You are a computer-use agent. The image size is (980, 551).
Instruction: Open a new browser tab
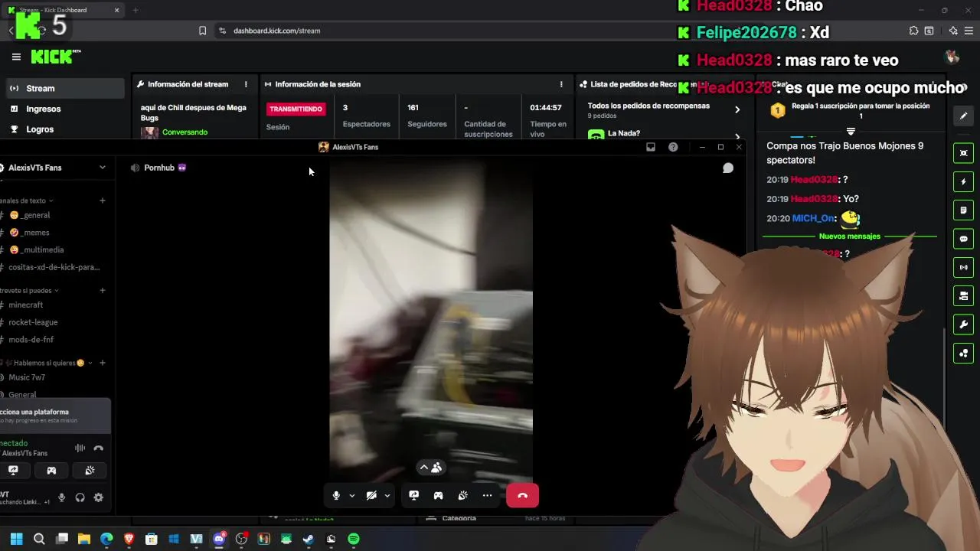click(x=136, y=10)
